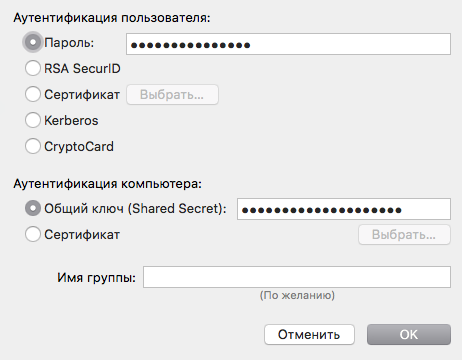Confirm settings with the OK button
Image resolution: width=462 pixels, height=360 pixels.
click(x=409, y=335)
